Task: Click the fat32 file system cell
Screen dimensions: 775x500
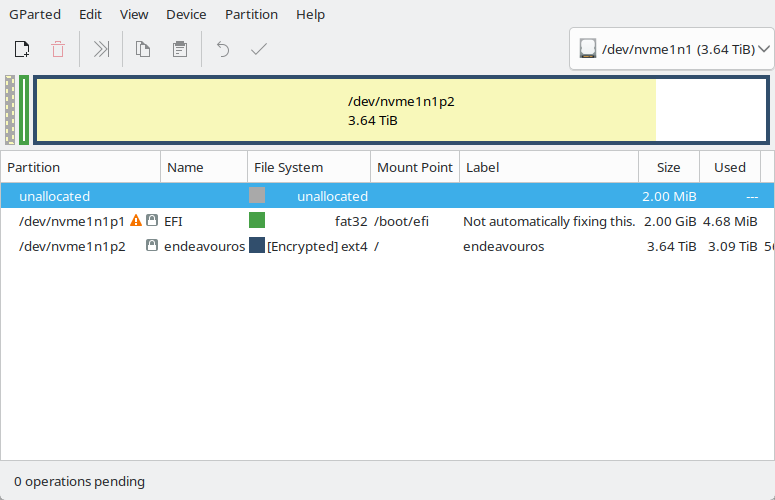Action: 351,221
